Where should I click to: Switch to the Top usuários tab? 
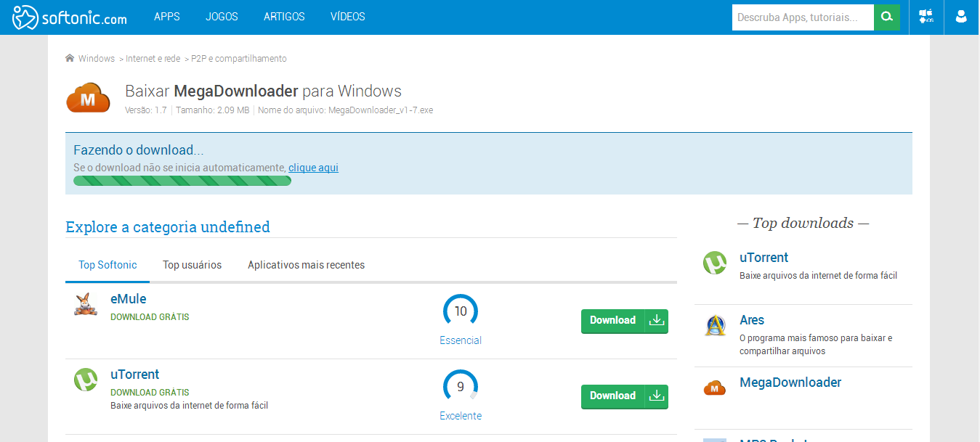(192, 265)
